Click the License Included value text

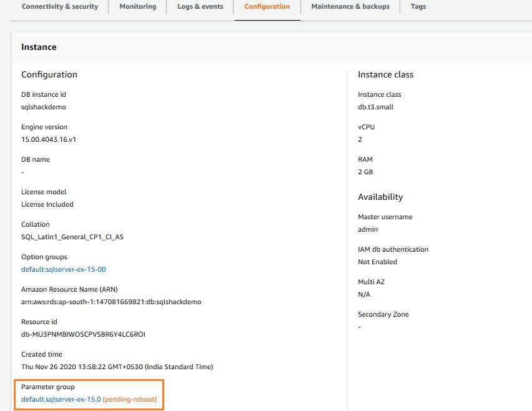(x=47, y=204)
